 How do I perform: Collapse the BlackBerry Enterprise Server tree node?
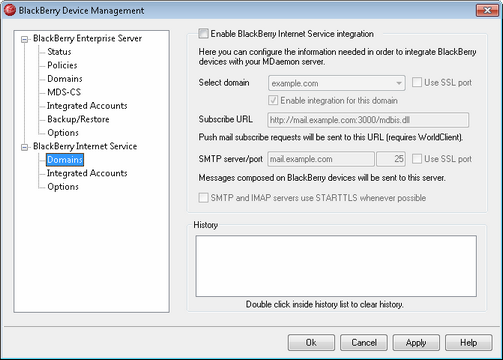24,40
